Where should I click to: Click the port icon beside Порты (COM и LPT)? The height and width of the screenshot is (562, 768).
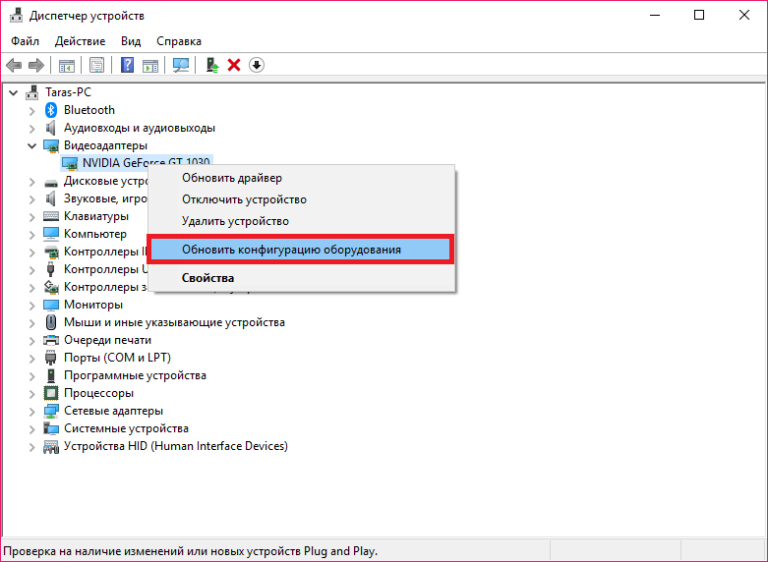point(51,358)
